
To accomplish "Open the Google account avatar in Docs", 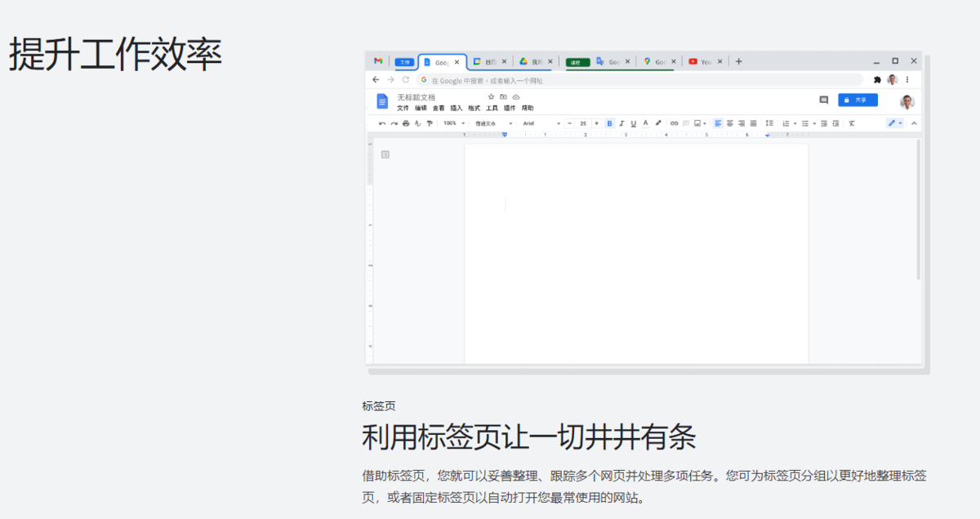I will pyautogui.click(x=907, y=101).
